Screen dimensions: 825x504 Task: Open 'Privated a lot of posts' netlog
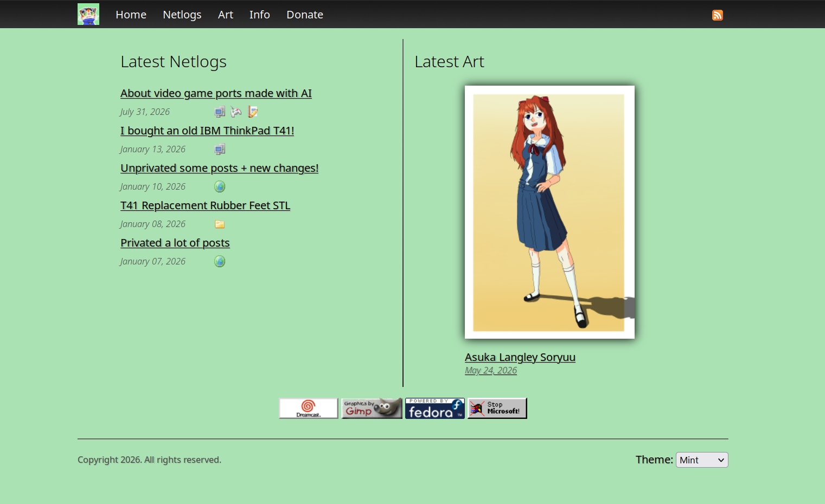tap(175, 243)
